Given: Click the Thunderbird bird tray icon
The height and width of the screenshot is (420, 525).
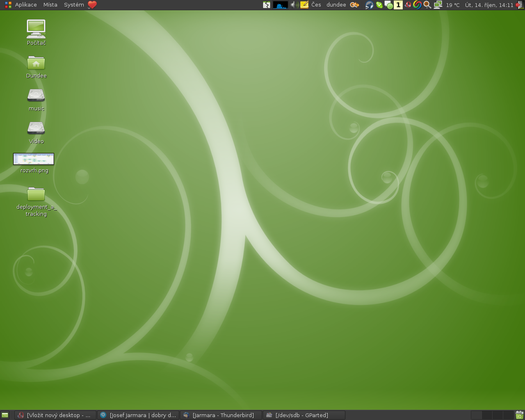Looking at the screenshot, I should tap(370, 5).
